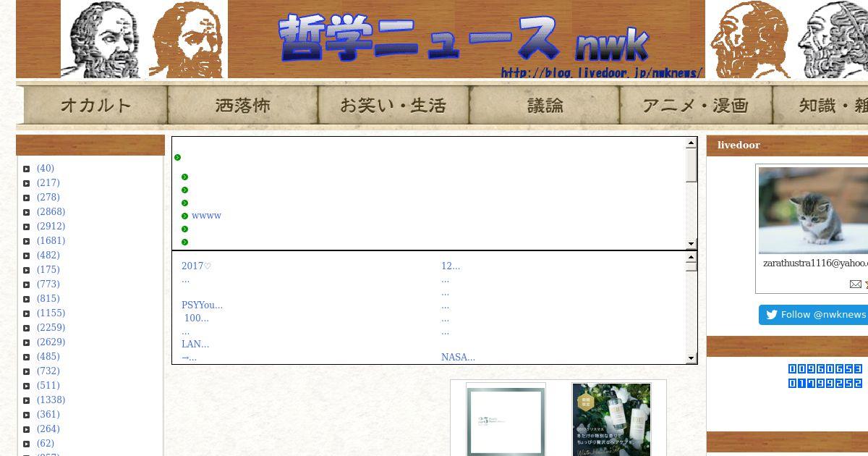Click the envelope mail icon
Screen dimensions: 868x456
pyautogui.click(x=855, y=284)
